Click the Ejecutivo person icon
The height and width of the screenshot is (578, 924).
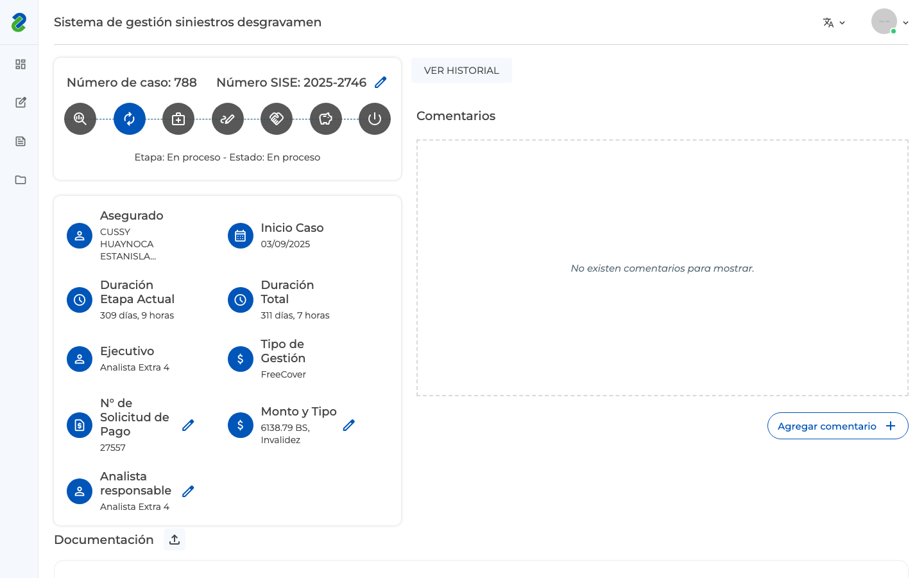pyautogui.click(x=80, y=359)
